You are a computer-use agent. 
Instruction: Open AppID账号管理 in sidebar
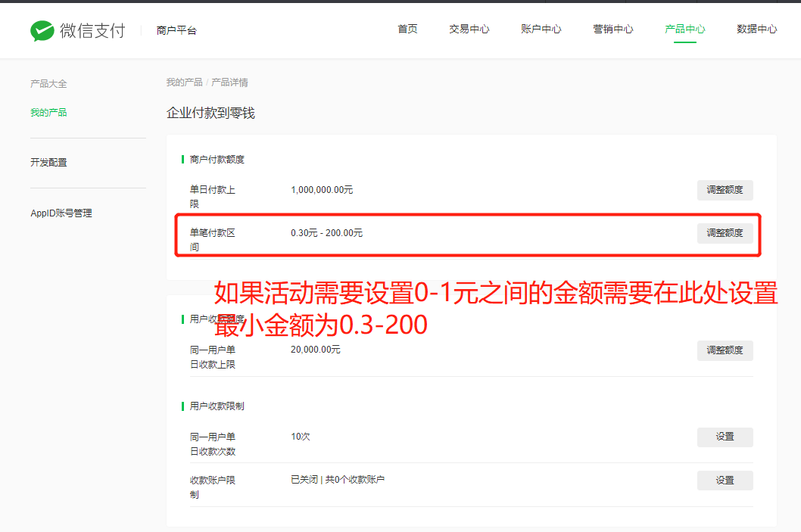click(61, 213)
